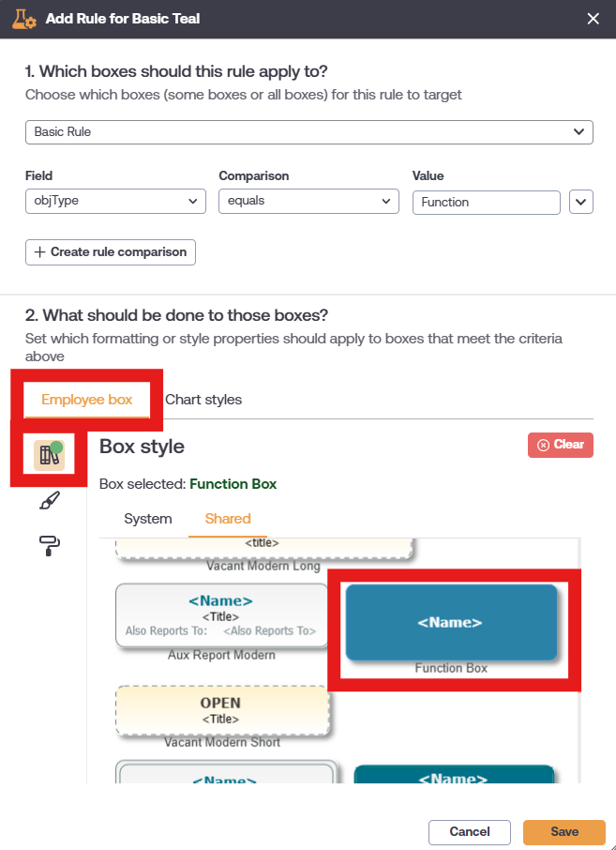Viewport: 616px width, 850px height.
Task: Open the equals comparison dropdown
Action: [309, 202]
